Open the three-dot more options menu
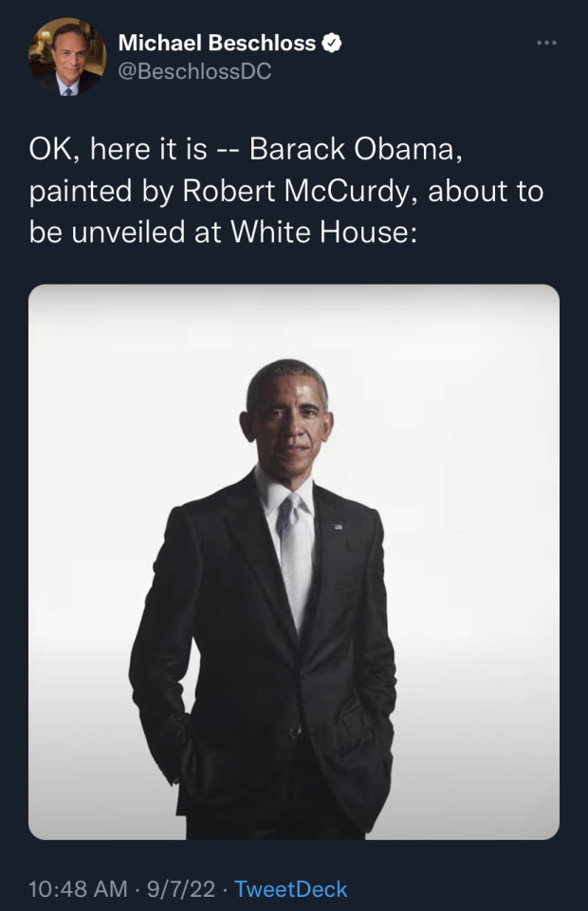The height and width of the screenshot is (911, 588). [x=546, y=43]
